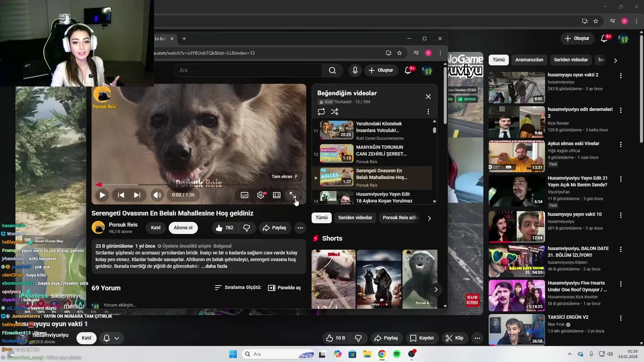This screenshot has width=644, height=362.
Task: Open Windows Start menu
Action: [233, 354]
